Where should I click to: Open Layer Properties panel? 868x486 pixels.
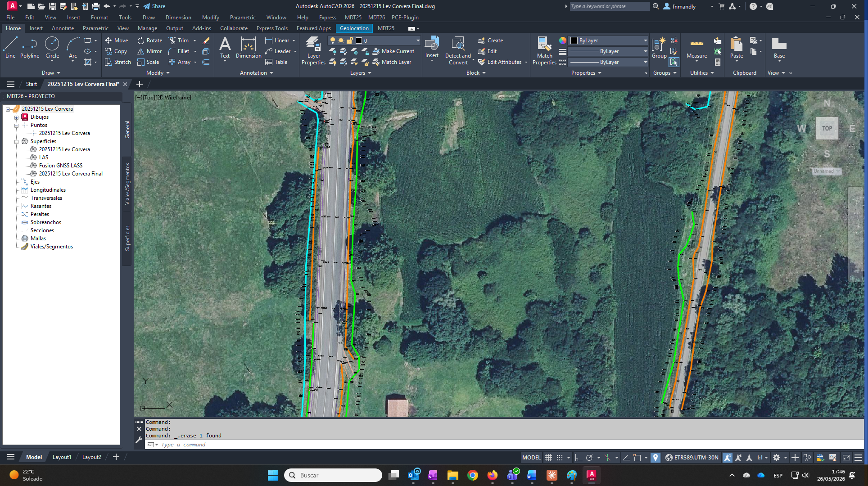[x=313, y=51]
